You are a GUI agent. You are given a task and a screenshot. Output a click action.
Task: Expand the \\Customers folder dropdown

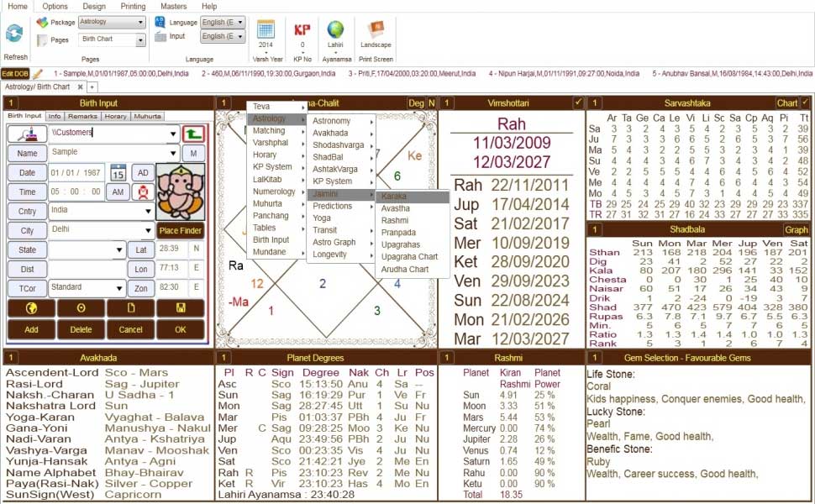click(173, 134)
